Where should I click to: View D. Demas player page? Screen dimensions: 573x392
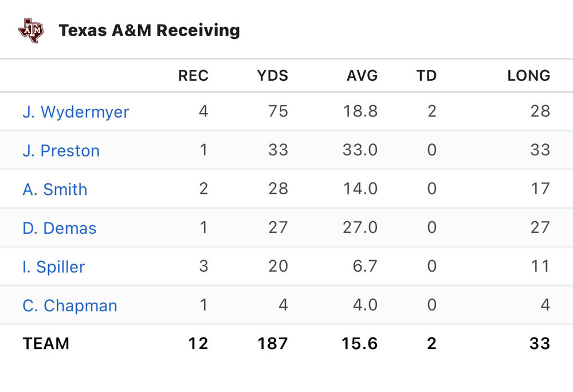tap(59, 228)
